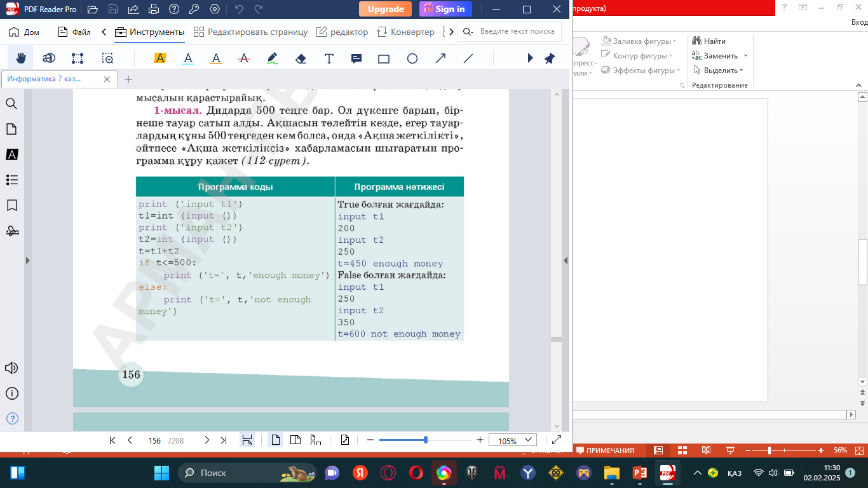Close the Информатика 7 document tab
Screen dimensions: 868x488
click(107, 79)
